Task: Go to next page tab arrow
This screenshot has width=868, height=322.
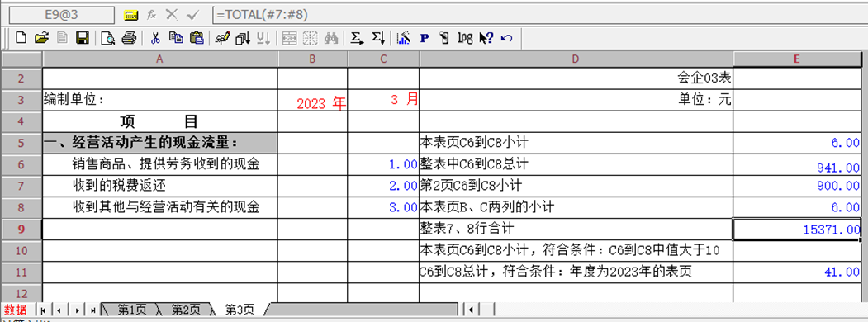Action: pyautogui.click(x=77, y=310)
